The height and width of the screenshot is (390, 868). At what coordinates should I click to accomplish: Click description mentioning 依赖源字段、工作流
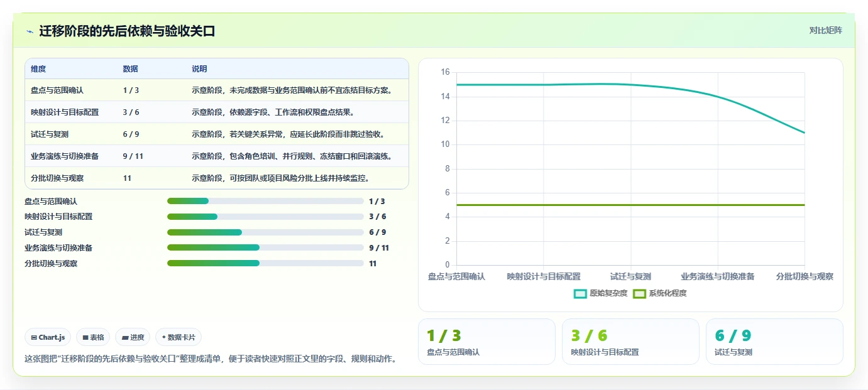(273, 112)
